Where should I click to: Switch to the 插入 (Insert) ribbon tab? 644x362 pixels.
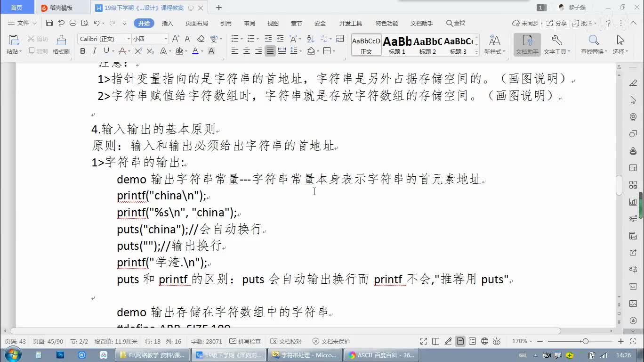[167, 23]
